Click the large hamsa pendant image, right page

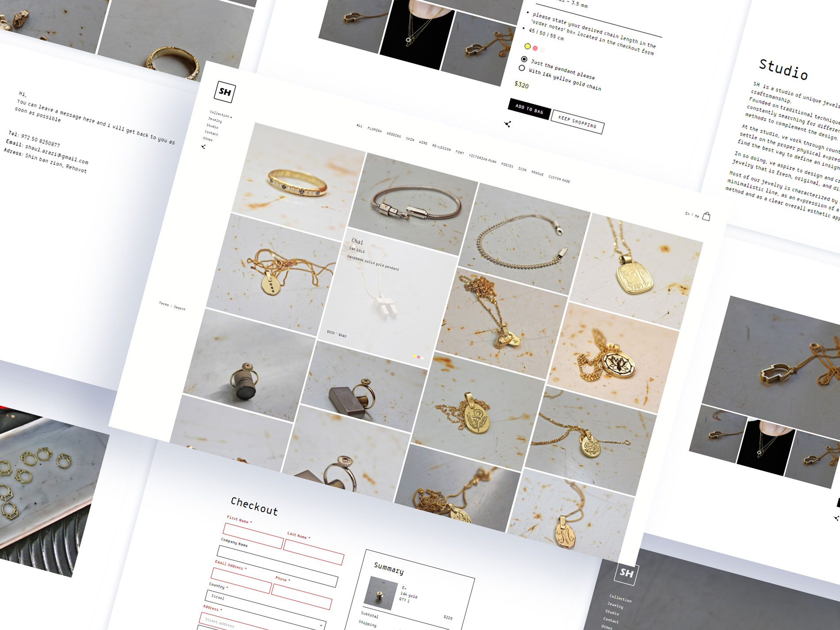click(x=776, y=367)
